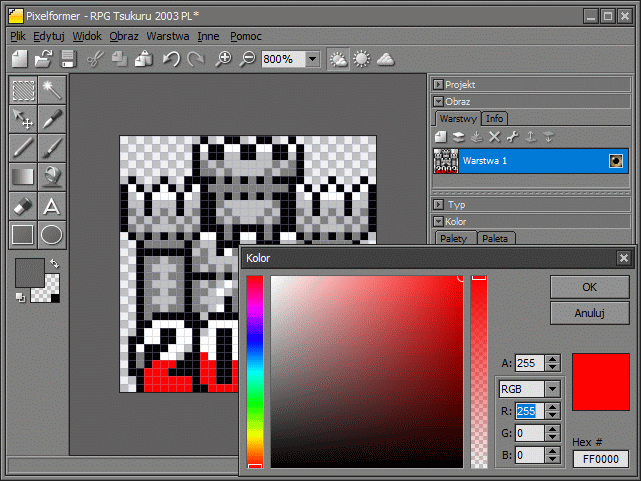Swap foreground and background colors
Viewport: 641px width, 481px height.
[54, 264]
